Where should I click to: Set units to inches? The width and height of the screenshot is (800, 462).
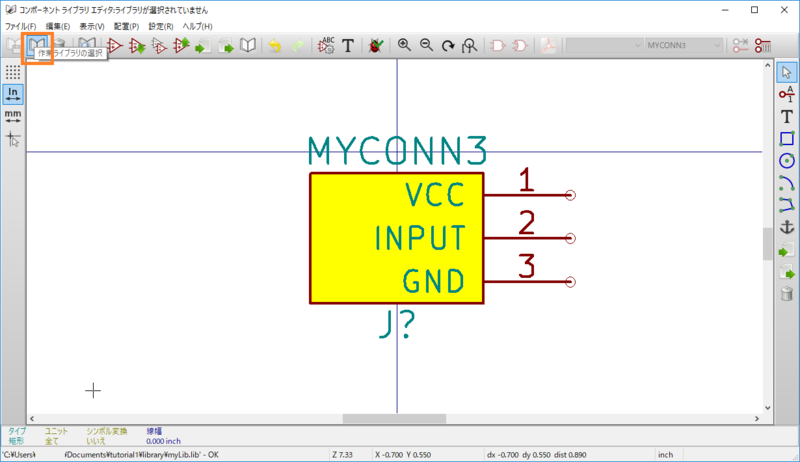[13, 94]
